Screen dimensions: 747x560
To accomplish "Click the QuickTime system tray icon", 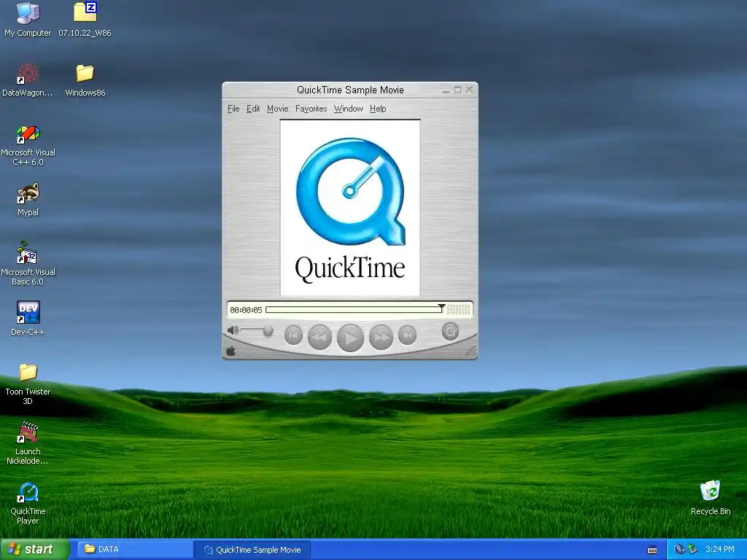I will 679,550.
